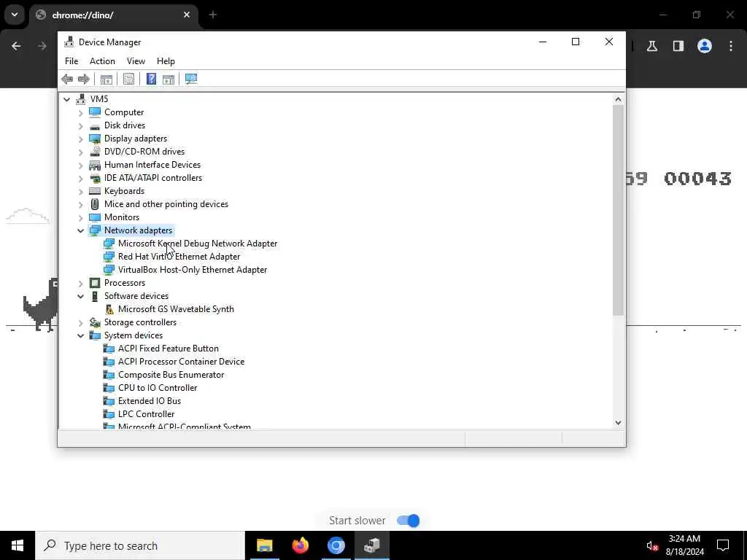Click the Computer label in tree

(124, 112)
